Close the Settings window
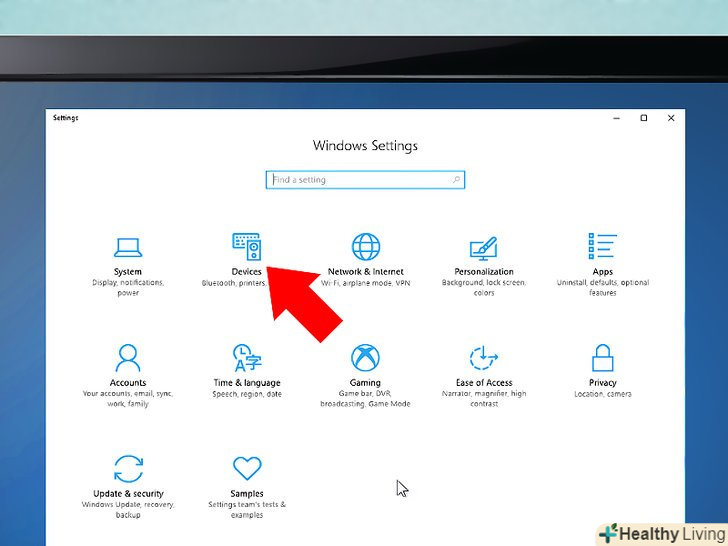 [671, 118]
